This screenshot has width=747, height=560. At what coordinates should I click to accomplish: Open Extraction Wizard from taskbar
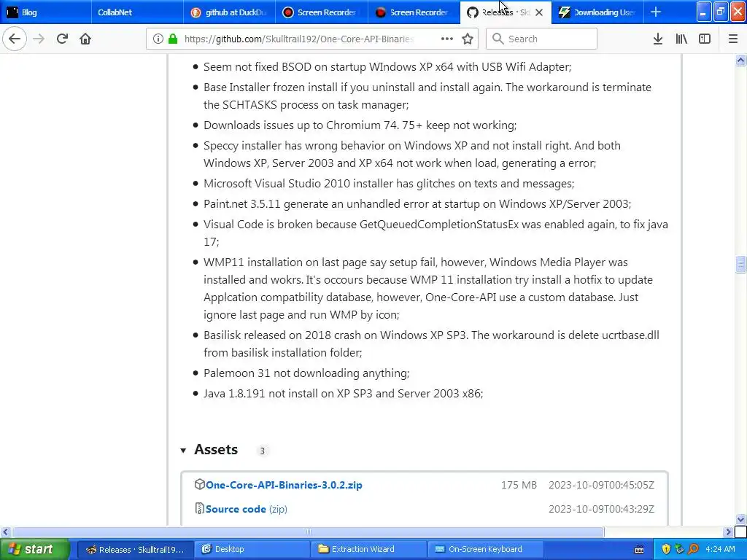[x=368, y=549]
